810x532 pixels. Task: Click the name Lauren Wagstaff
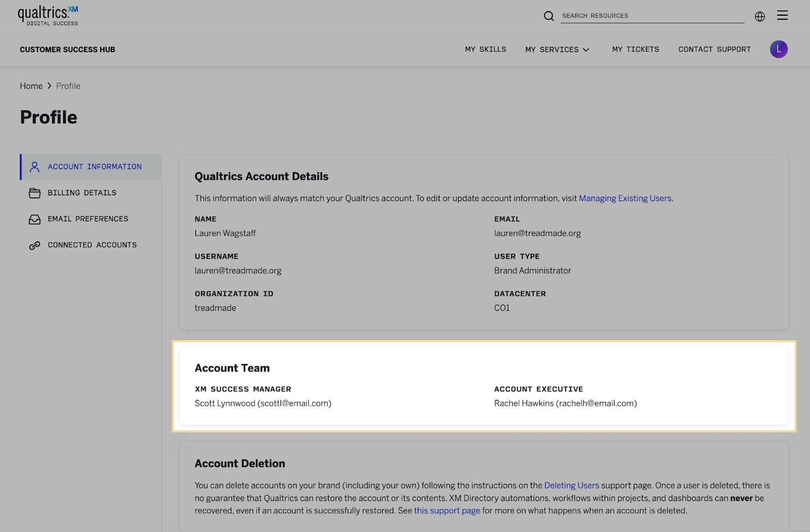coord(225,233)
